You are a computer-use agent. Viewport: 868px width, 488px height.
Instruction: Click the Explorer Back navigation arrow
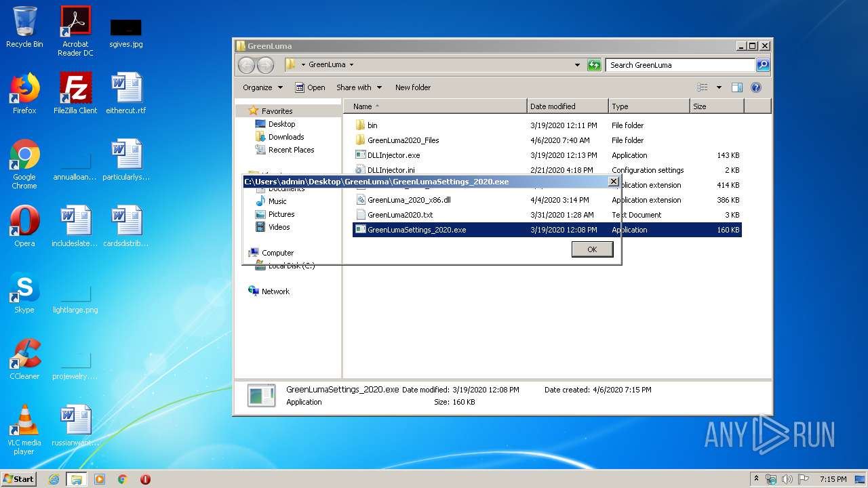(x=246, y=65)
